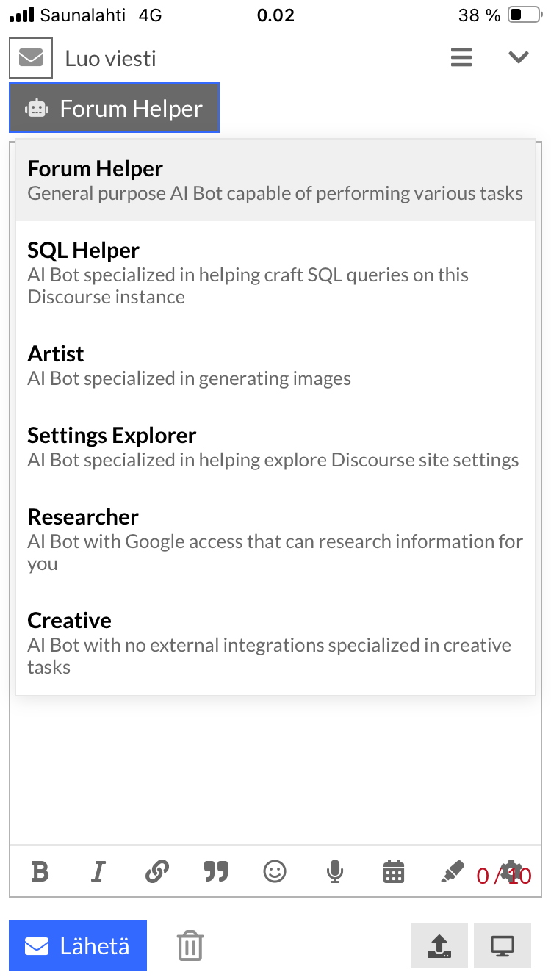Click the envelope icon beside Luo viesti
Screen dimensions: 551x980
click(31, 58)
